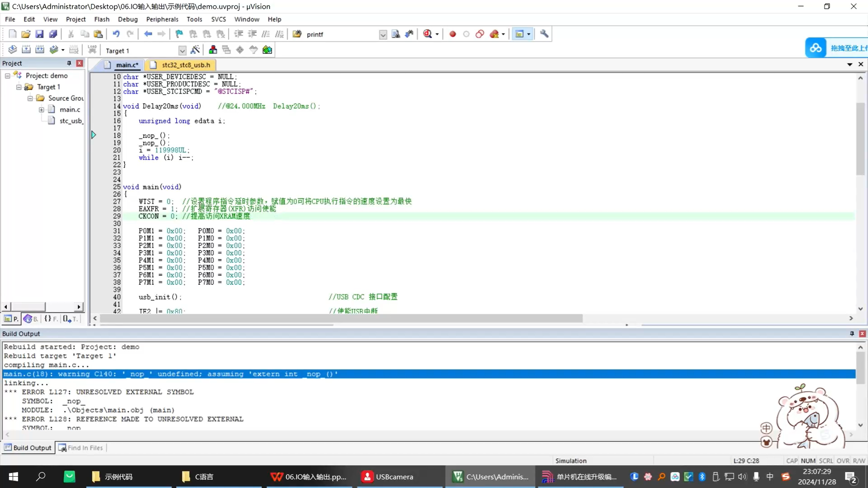Viewport: 868px width, 488px height.
Task: Switch to stc32_stc8_usb.h tab
Action: (x=185, y=65)
